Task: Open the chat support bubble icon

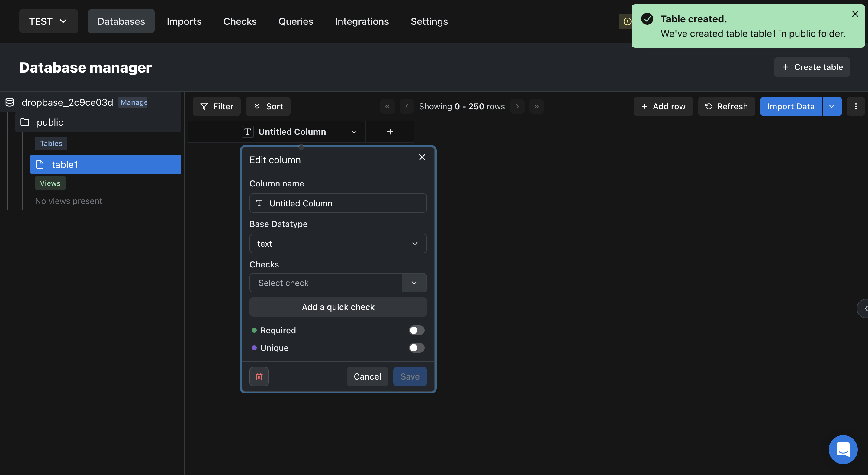Action: 843,449
